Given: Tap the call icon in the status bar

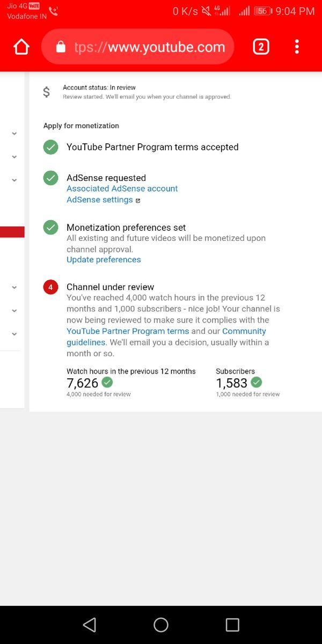Looking at the screenshot, I should coord(54,11).
